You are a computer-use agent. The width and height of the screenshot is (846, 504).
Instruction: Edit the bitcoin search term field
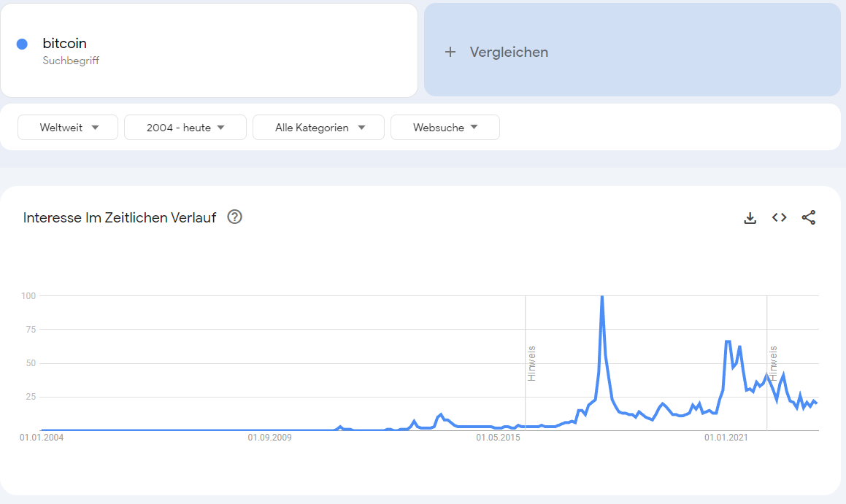click(64, 44)
